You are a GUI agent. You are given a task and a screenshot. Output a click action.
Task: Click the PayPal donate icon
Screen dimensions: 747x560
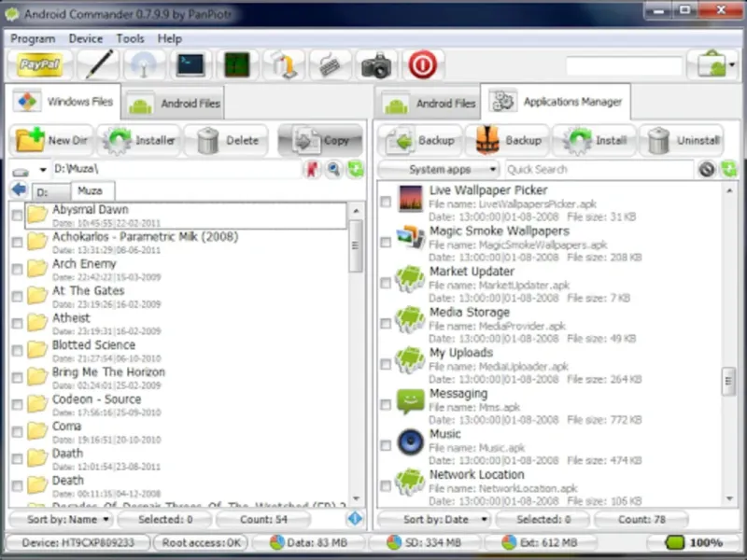point(40,64)
